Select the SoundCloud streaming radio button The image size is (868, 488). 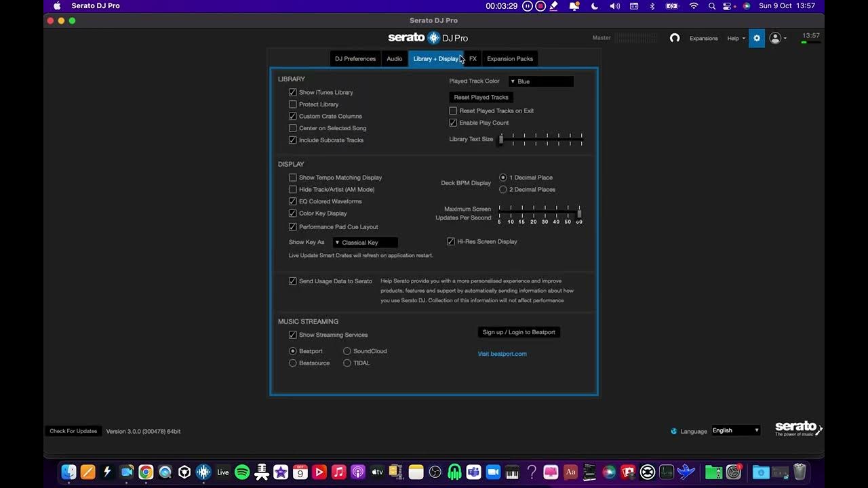347,351
